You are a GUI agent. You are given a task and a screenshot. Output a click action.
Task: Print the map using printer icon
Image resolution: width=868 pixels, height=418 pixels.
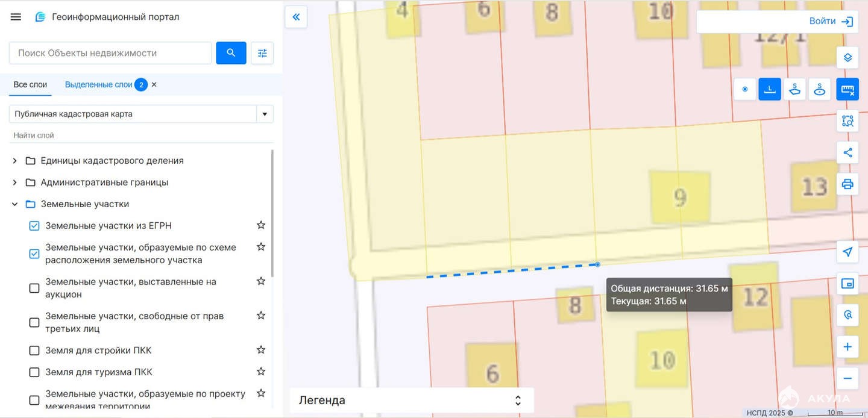(848, 184)
